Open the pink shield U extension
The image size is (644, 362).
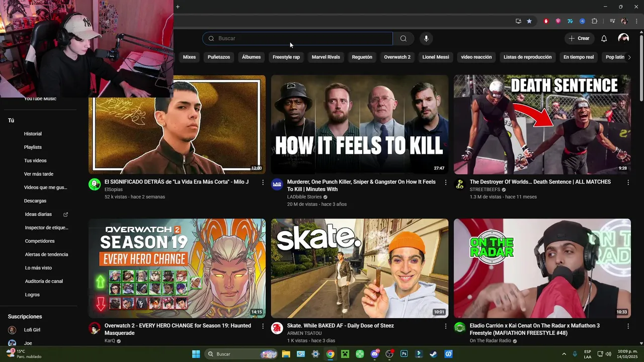(x=558, y=21)
